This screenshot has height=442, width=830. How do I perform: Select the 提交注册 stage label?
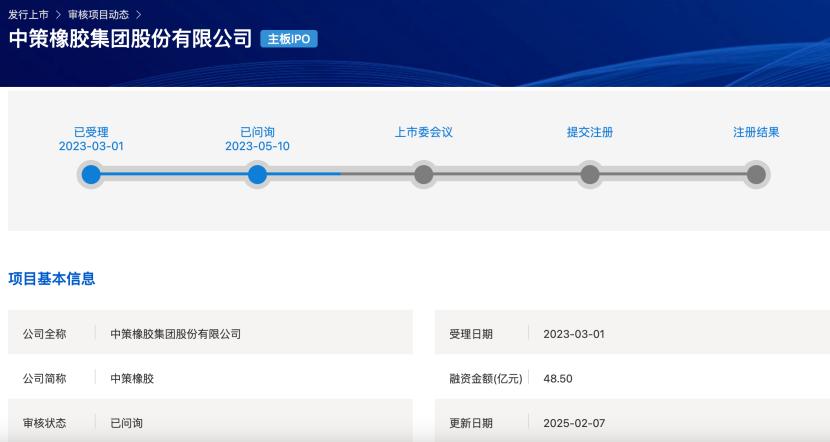(x=590, y=132)
